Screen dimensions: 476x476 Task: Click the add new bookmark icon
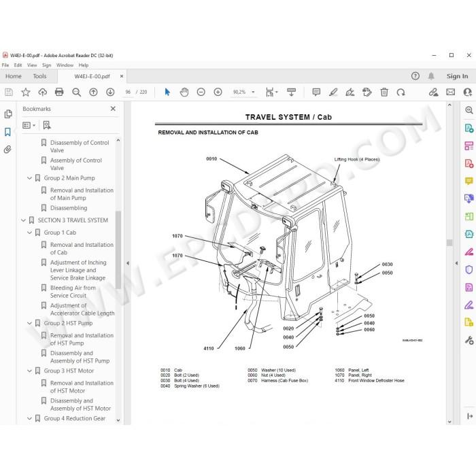[x=47, y=125]
